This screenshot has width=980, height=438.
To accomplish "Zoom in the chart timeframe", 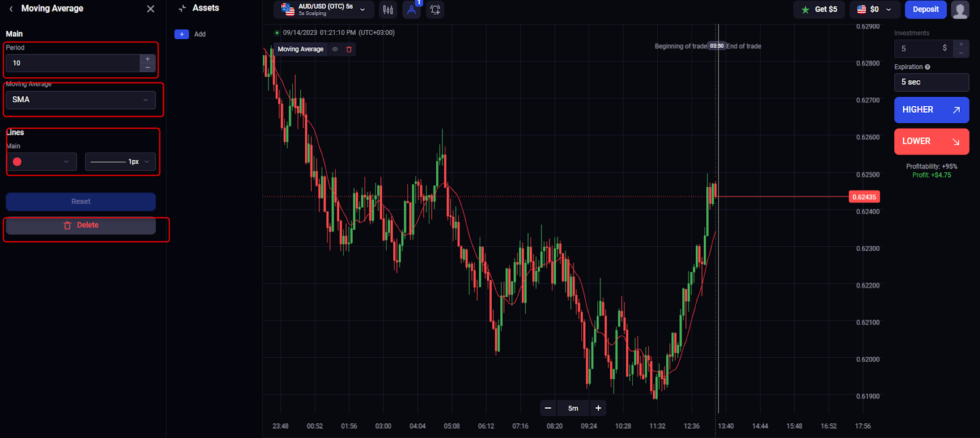I will click(598, 408).
